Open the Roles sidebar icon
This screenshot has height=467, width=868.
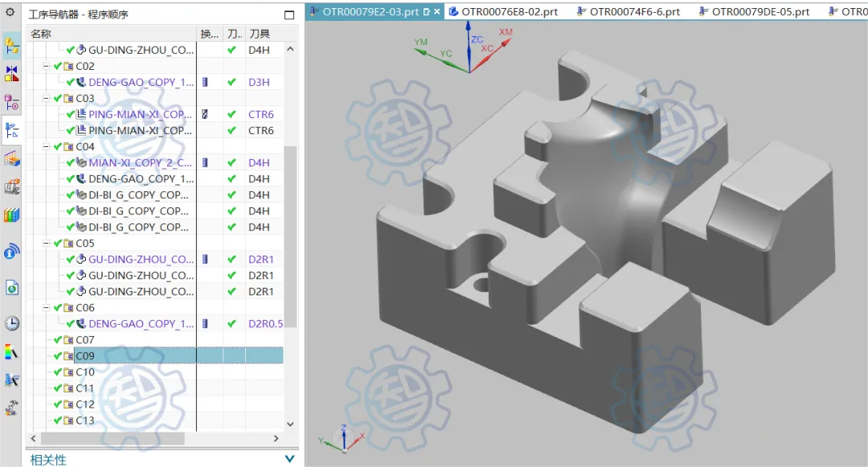coord(11,379)
